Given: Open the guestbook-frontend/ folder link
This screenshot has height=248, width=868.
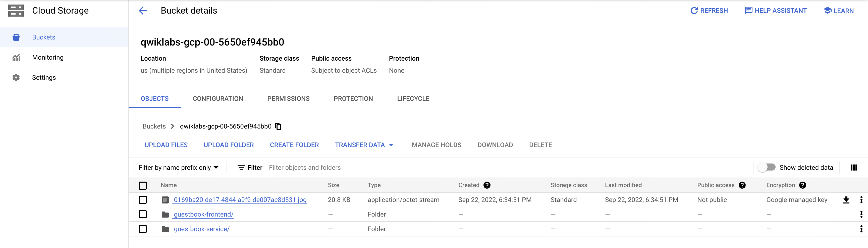Looking at the screenshot, I should pos(203,214).
